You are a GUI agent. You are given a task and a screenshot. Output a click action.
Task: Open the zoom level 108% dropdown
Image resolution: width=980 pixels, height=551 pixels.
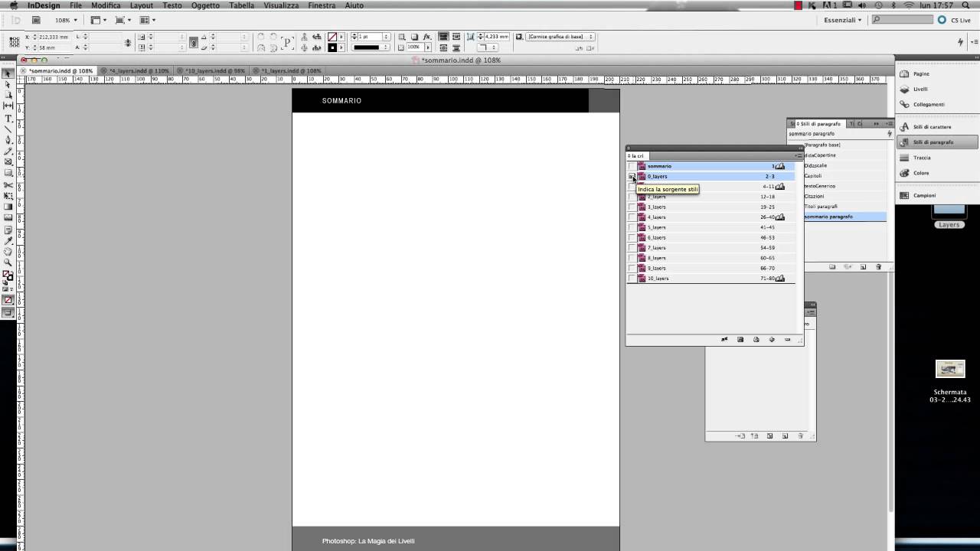click(67, 20)
